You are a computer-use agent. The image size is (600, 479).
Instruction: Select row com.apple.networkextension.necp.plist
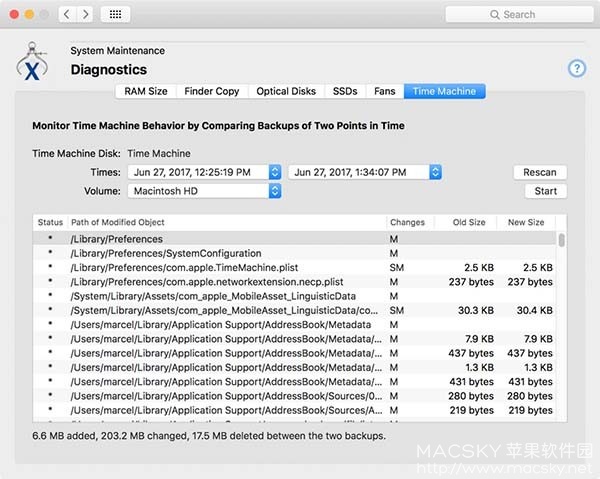coord(294,282)
